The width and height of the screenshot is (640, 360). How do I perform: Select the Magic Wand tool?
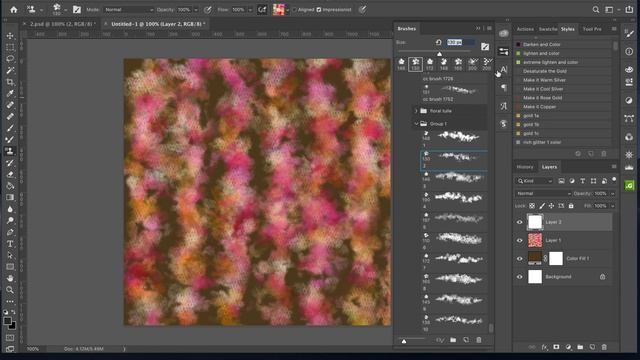[x=10, y=70]
